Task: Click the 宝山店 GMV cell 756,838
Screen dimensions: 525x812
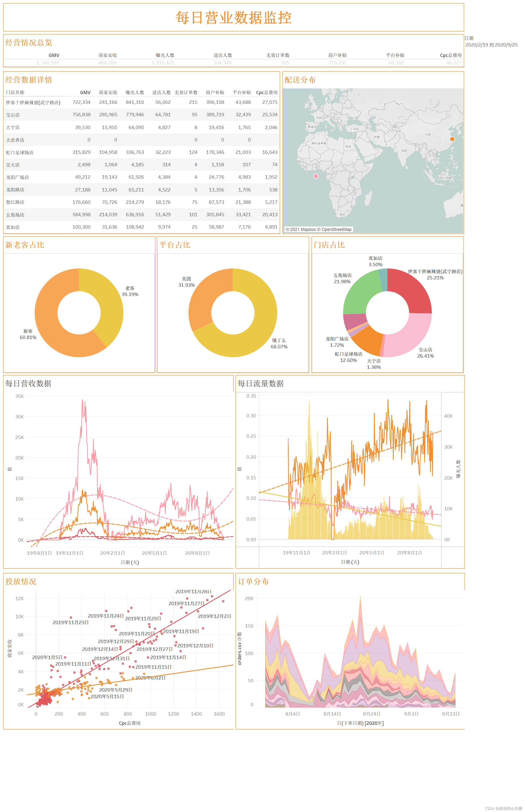Action: point(82,115)
